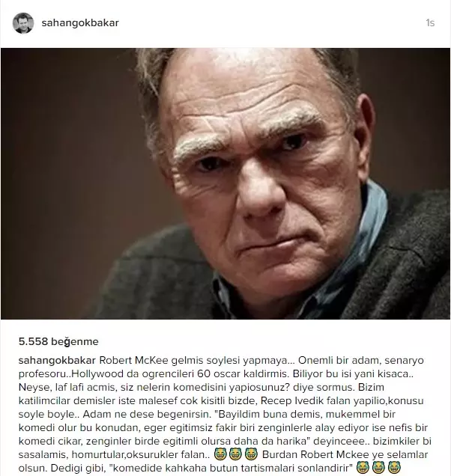View the 5.558 beğenme likes list
The image size is (451, 476).
pos(58,341)
